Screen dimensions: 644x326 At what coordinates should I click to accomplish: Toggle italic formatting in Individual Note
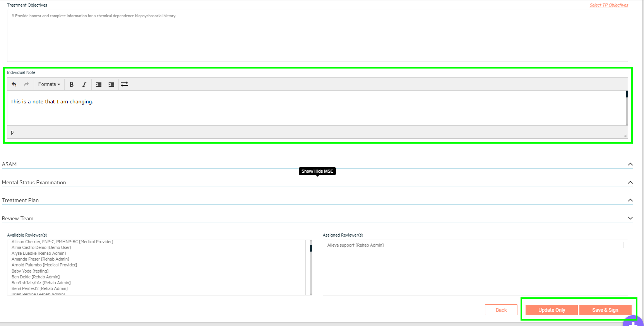(84, 84)
